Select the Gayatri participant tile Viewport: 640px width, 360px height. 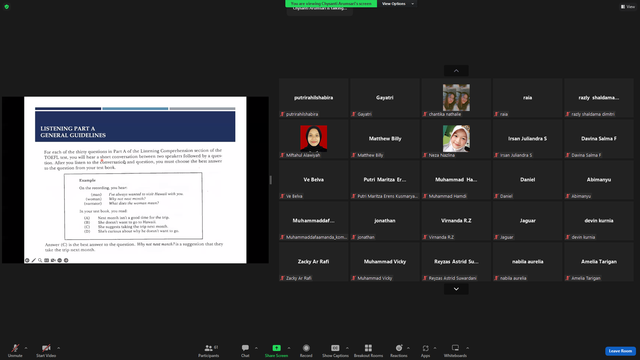(x=385, y=98)
